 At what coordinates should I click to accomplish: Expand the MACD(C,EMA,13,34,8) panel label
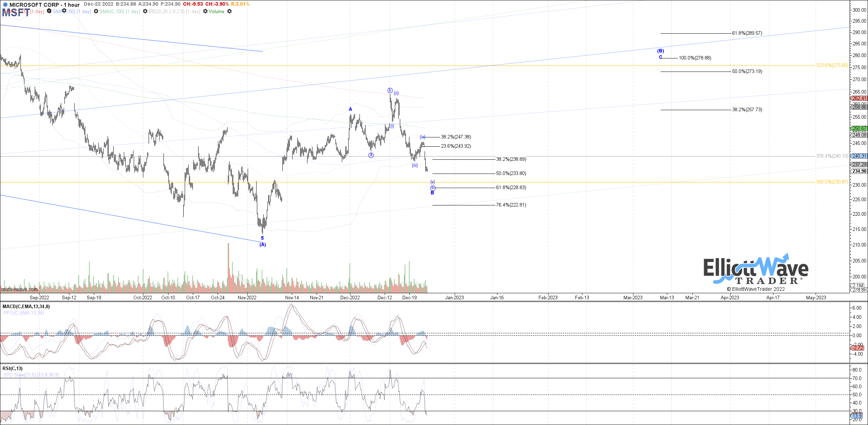click(x=26, y=306)
